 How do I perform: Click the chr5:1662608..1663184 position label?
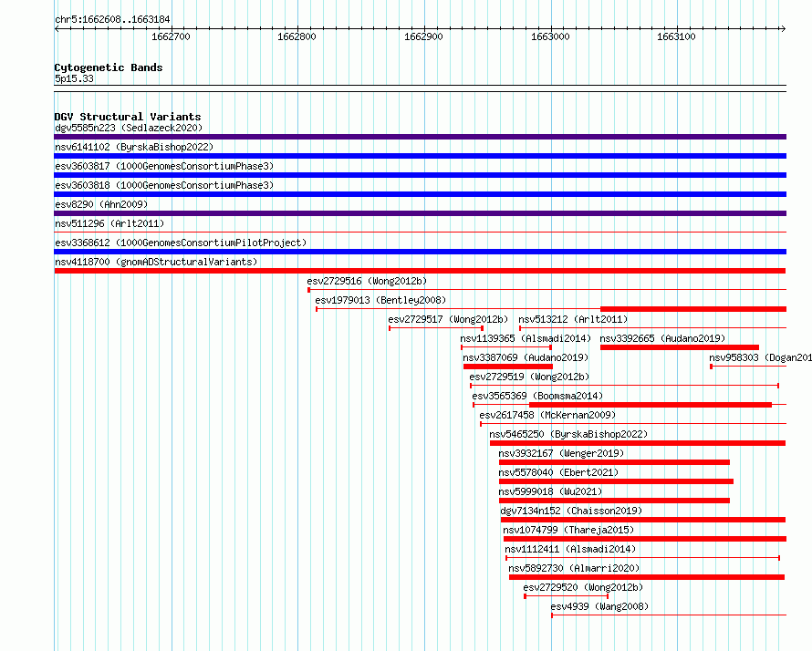click(x=112, y=19)
